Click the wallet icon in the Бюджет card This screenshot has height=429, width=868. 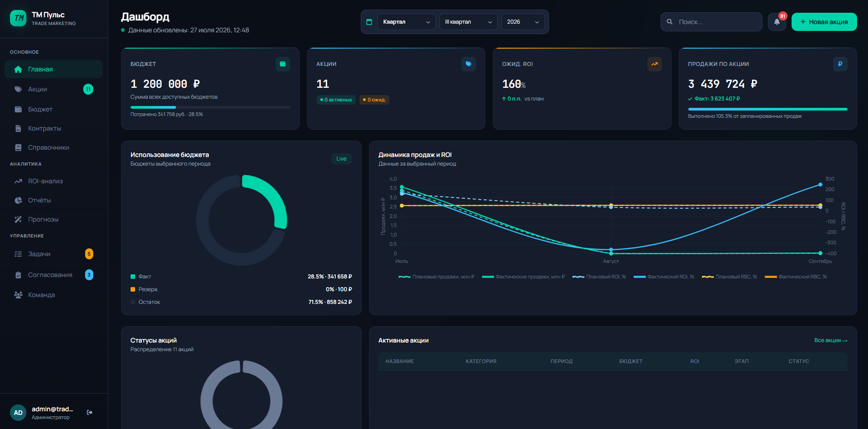pos(283,64)
